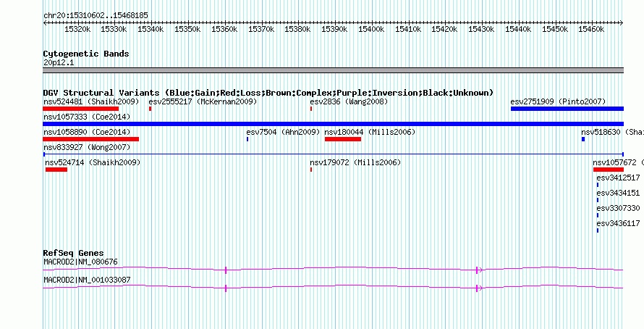Click the nsv180044 (Mills2006) variant label
Image resolution: width=644 pixels, height=329 pixels.
tap(370, 132)
